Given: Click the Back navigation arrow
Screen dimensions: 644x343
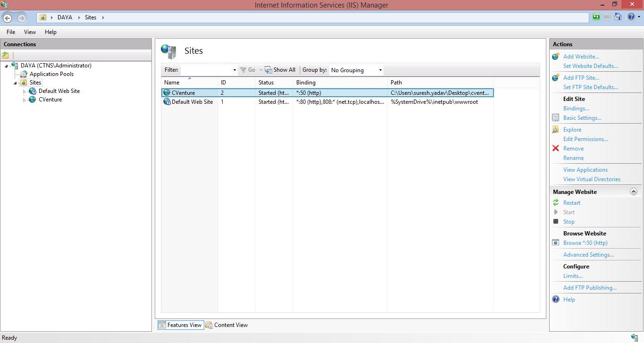Looking at the screenshot, I should click(8, 18).
